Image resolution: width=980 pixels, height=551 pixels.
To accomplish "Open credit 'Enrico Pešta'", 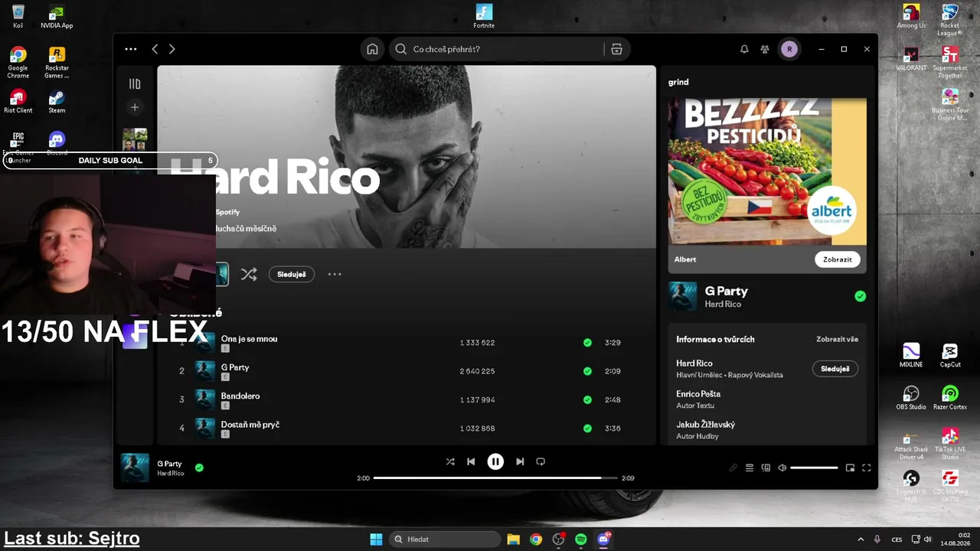I will pyautogui.click(x=698, y=394).
